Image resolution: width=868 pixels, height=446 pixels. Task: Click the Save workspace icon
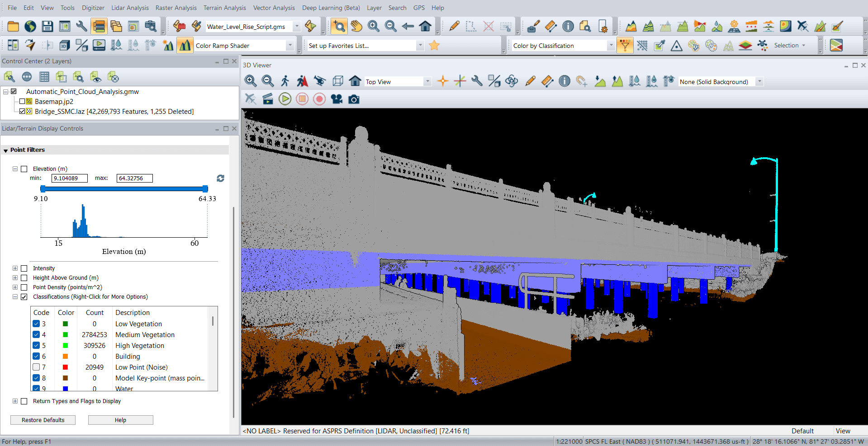[47, 26]
